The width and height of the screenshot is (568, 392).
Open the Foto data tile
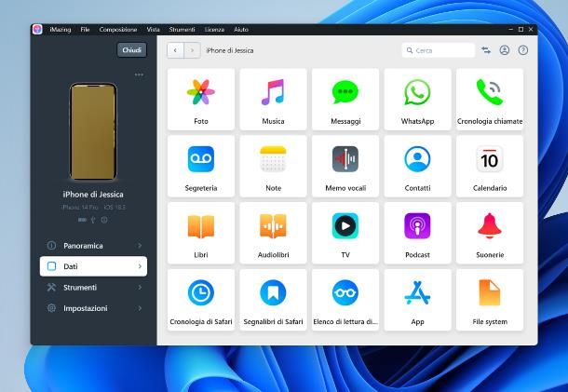pos(201,99)
